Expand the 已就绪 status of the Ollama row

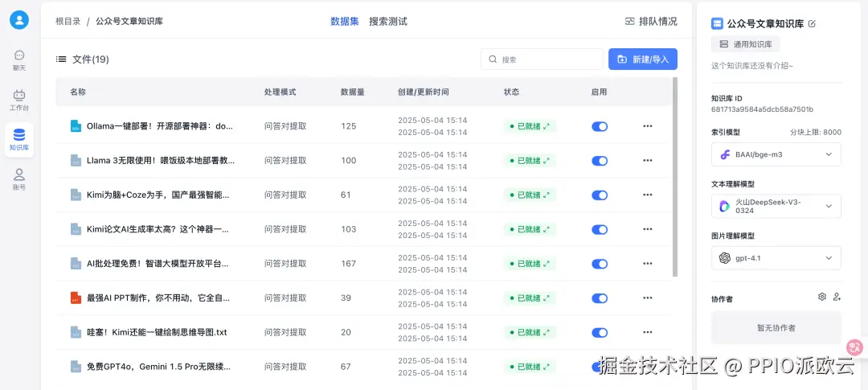(547, 126)
